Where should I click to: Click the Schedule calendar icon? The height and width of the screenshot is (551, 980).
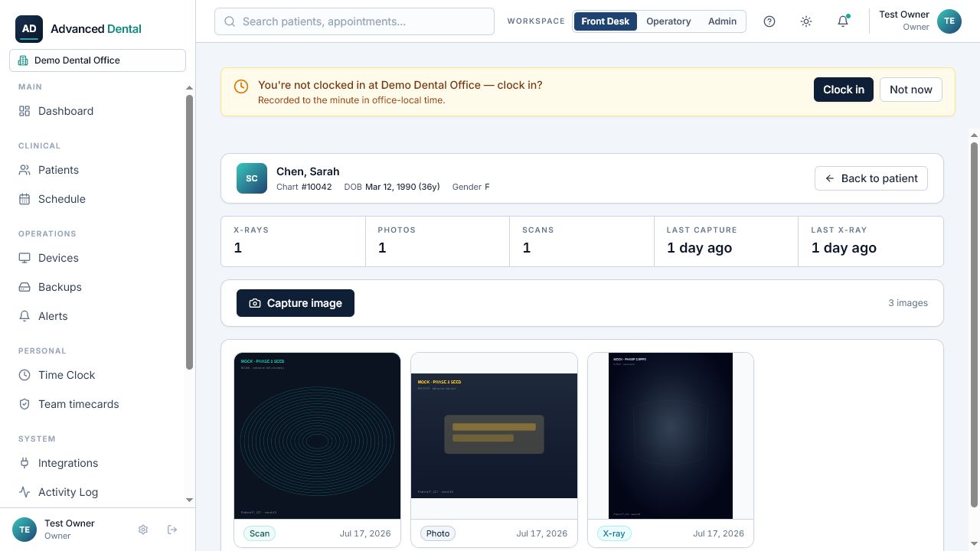pyautogui.click(x=24, y=199)
